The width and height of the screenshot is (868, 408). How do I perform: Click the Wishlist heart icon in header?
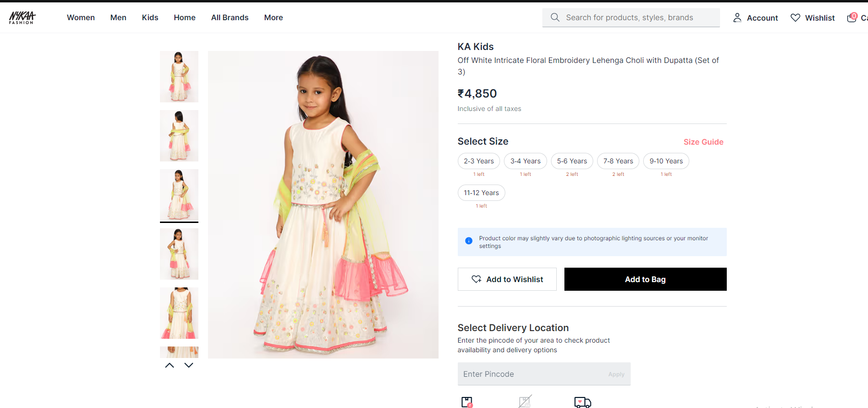tap(795, 18)
